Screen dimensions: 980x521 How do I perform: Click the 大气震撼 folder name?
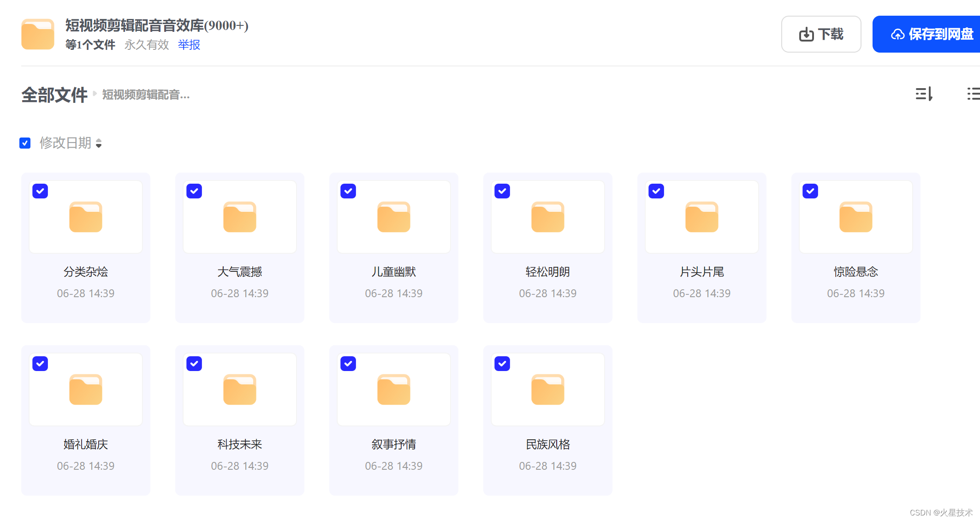tap(240, 272)
